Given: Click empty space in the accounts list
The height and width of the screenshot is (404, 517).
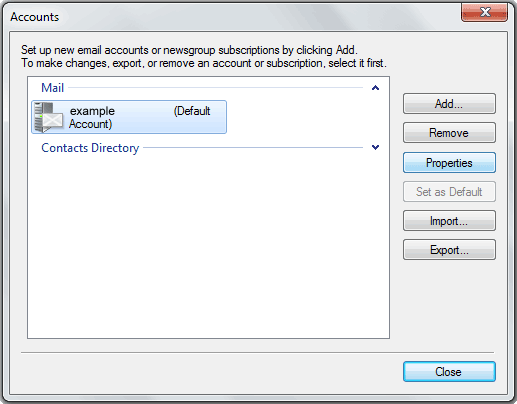Looking at the screenshot, I should click(208, 247).
